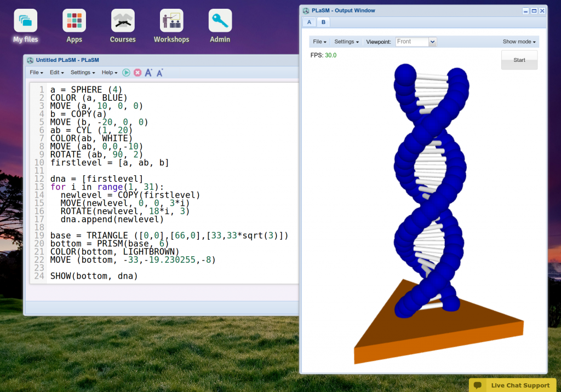Viewport: 561px width, 392px height.
Task: Increase editor font size with larger A icon
Action: tap(148, 73)
